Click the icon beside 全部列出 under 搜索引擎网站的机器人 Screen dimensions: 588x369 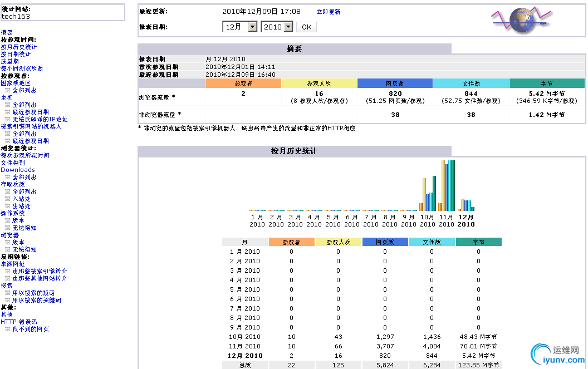pos(7,134)
